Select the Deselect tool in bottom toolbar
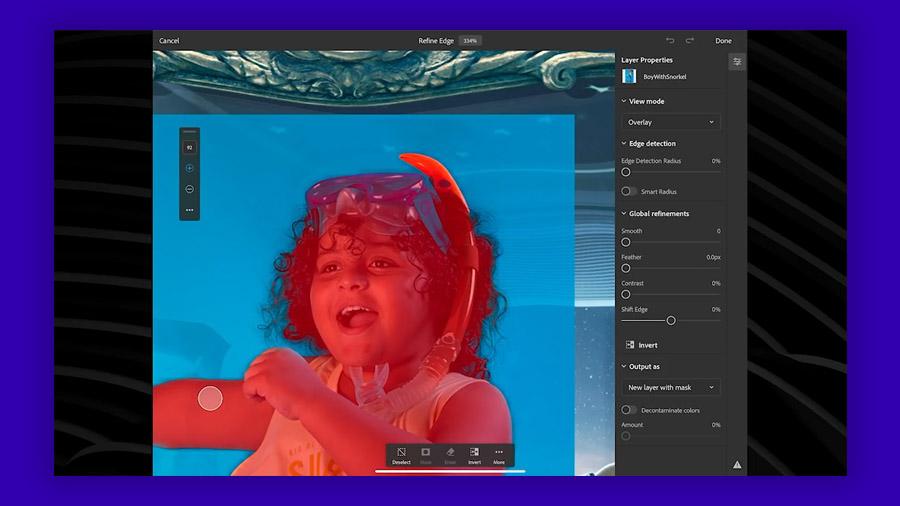900x506 pixels. point(401,456)
